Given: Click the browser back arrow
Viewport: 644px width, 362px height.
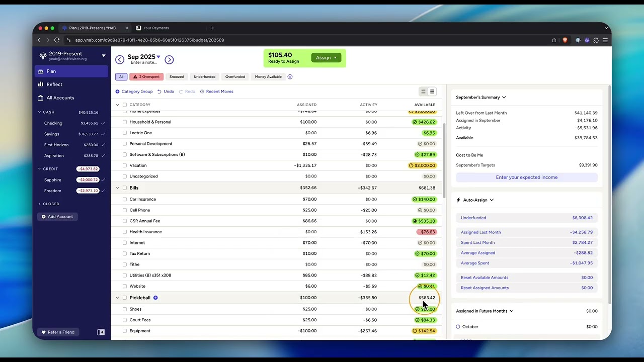Looking at the screenshot, I should 39,40.
